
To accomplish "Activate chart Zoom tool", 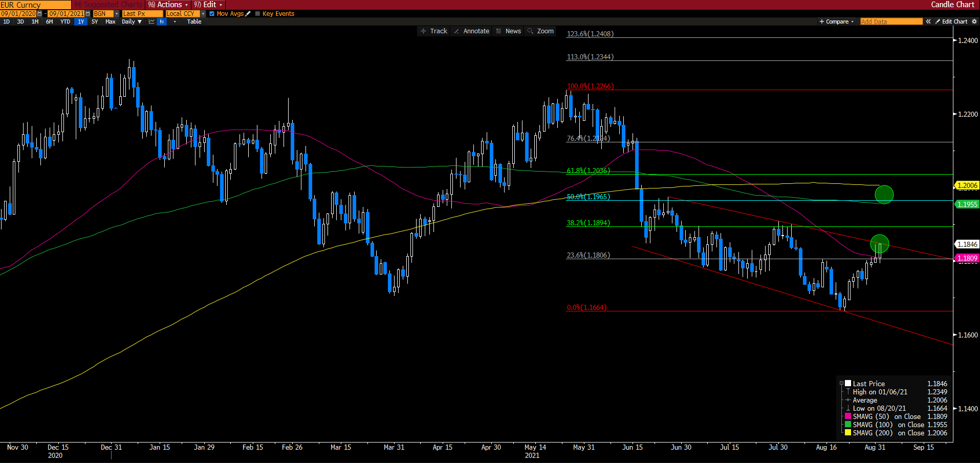I will 541,31.
